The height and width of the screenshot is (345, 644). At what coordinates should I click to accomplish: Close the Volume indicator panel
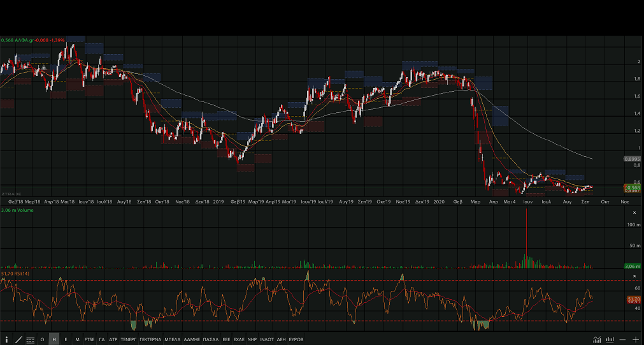(633, 212)
